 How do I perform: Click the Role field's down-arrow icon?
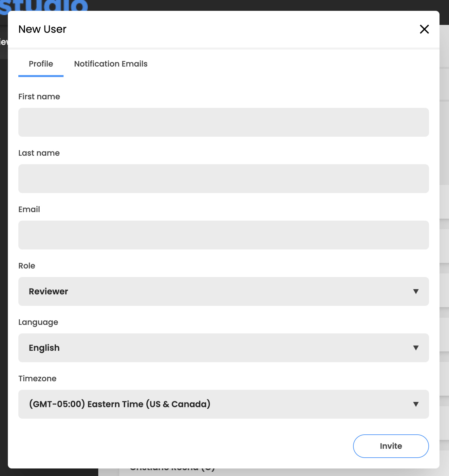point(416,291)
